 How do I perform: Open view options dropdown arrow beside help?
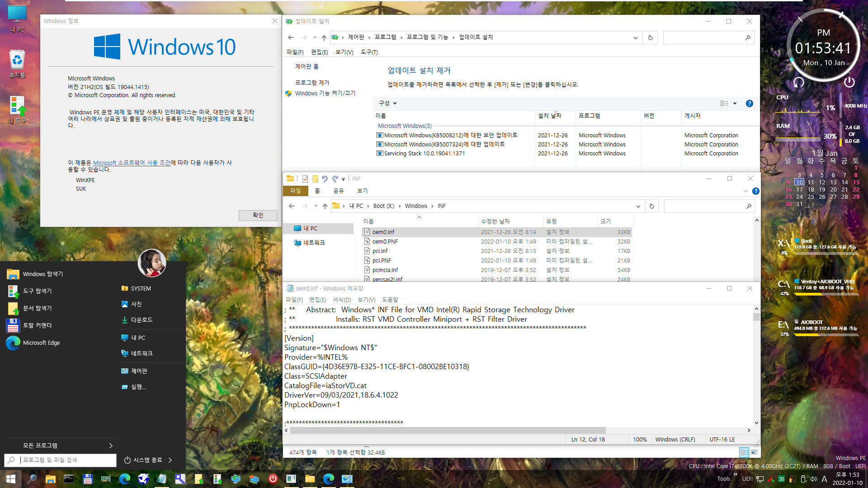[735, 103]
